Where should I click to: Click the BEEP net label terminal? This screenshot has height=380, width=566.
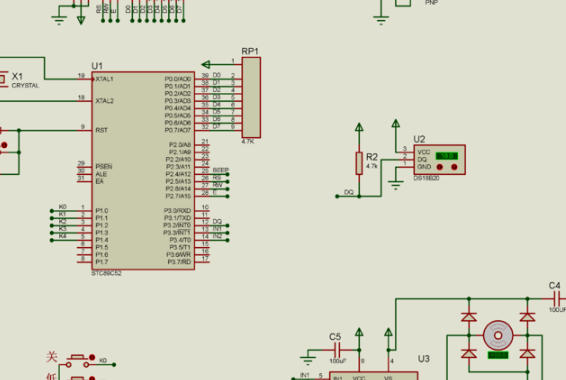tap(221, 170)
